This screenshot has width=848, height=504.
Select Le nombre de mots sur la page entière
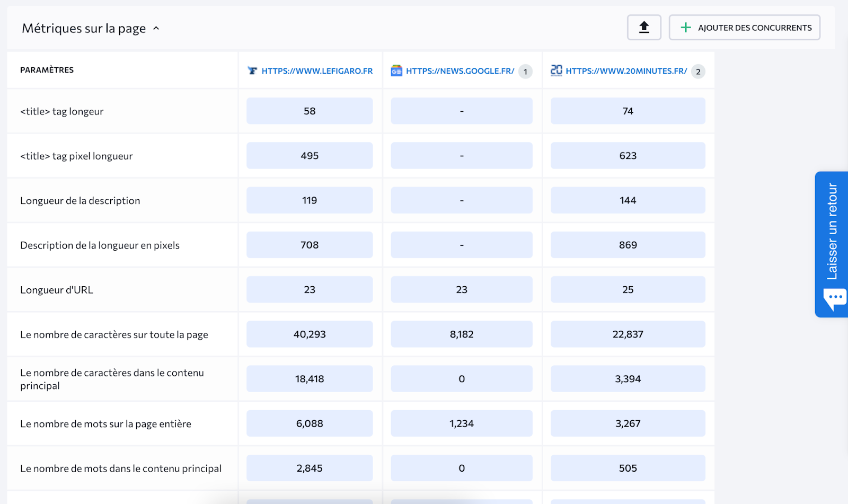105,424
